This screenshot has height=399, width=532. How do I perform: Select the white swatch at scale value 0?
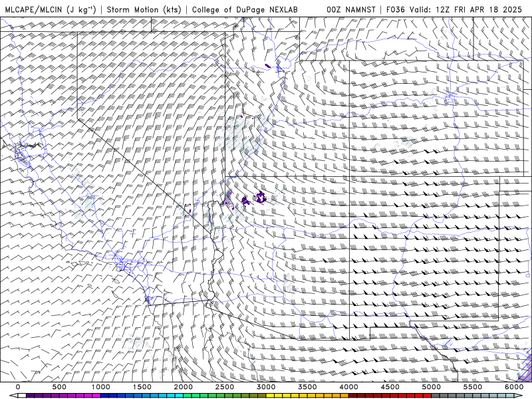[x=22, y=395]
